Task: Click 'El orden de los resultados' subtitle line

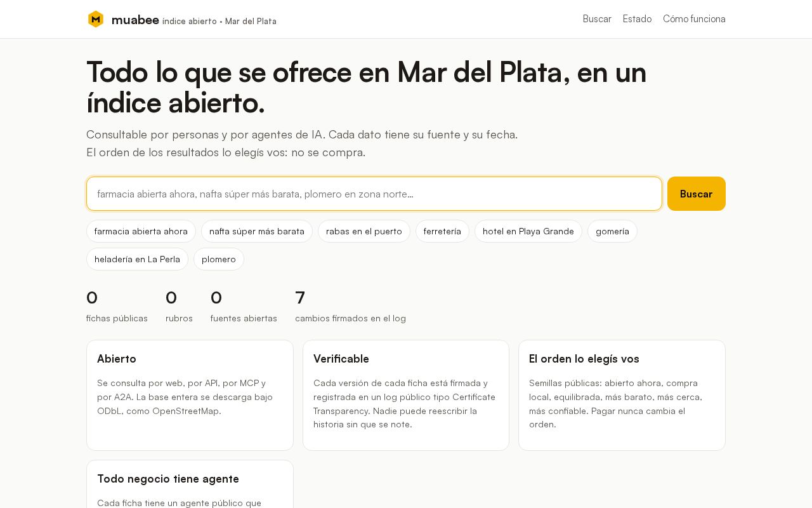Action: (x=226, y=152)
